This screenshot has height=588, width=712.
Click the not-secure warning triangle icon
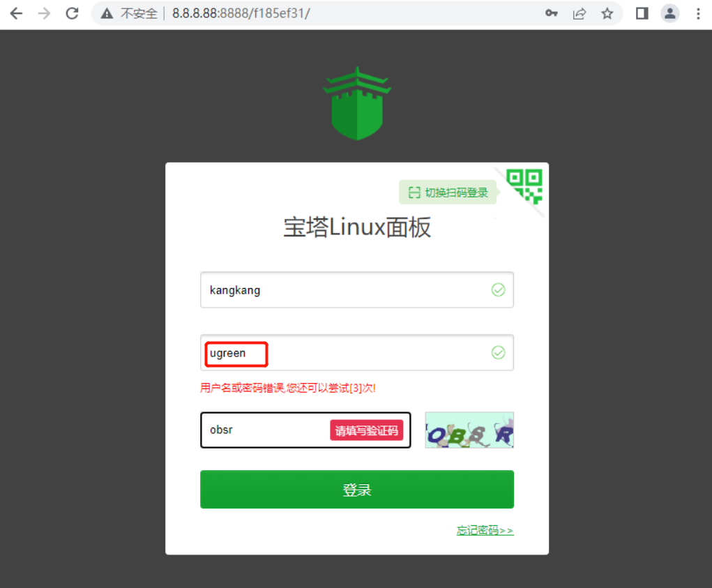[x=107, y=14]
